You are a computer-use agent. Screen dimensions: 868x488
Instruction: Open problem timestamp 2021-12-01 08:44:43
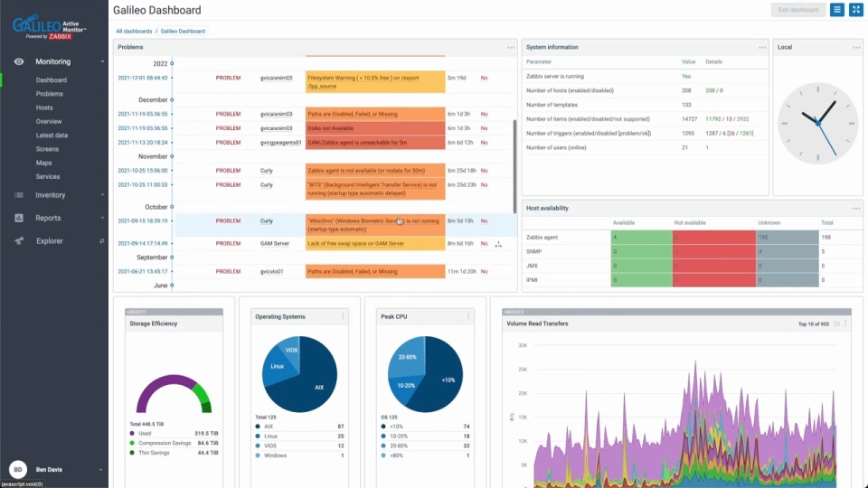(x=143, y=78)
